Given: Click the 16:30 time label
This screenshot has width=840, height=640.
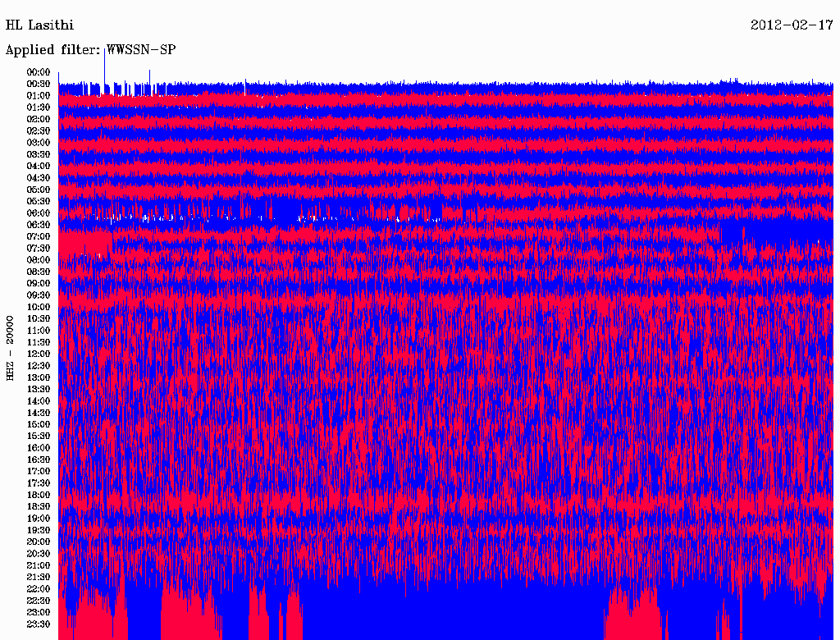Looking at the screenshot, I should pyautogui.click(x=39, y=460).
